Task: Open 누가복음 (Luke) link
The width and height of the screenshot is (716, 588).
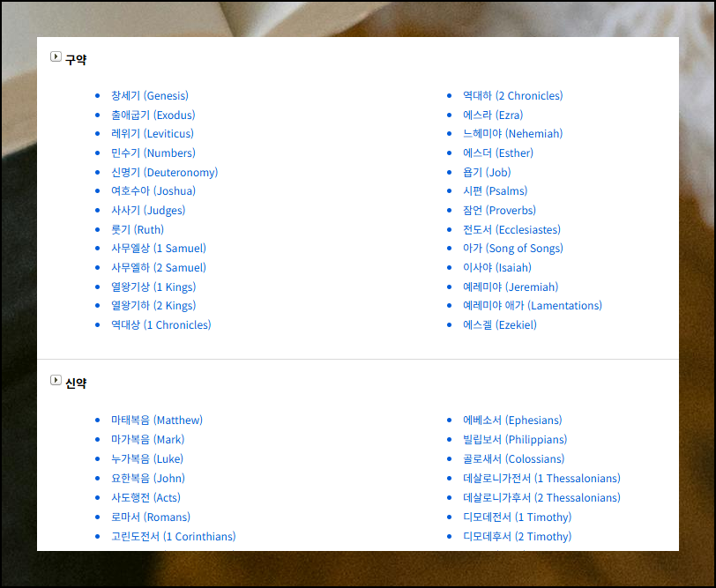Action: point(147,458)
